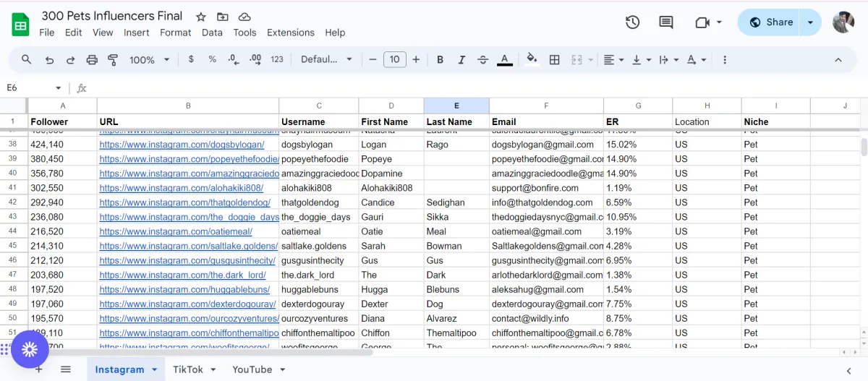Toggle italic formatting
Viewport: 868px width, 381px height.
tap(461, 60)
